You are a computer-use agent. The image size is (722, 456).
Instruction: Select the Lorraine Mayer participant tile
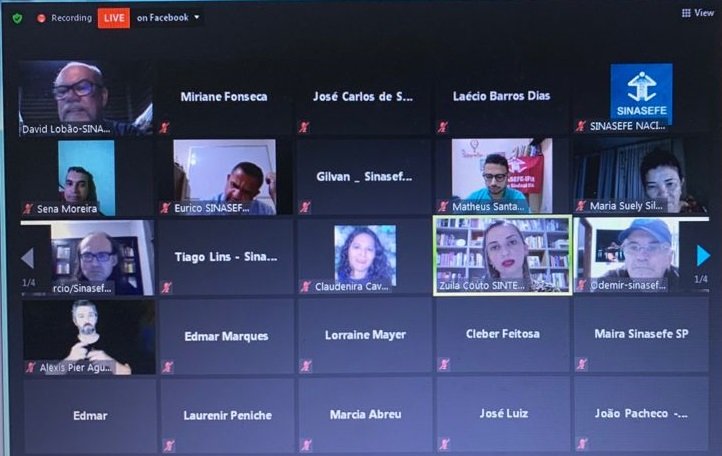pyautogui.click(x=365, y=336)
